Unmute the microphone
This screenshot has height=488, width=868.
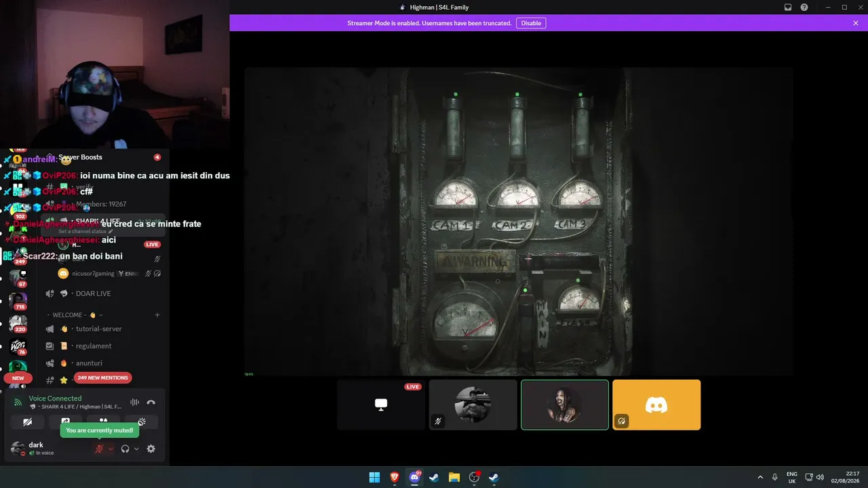(x=99, y=449)
